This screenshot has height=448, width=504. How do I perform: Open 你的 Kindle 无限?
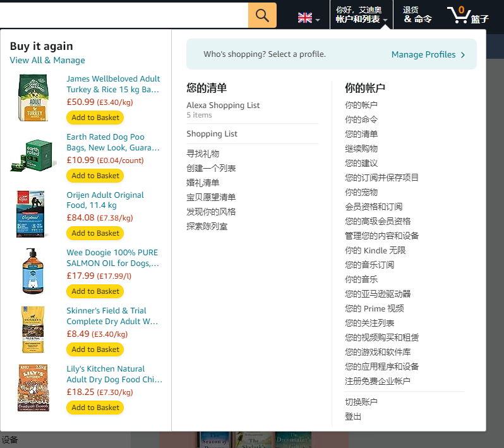375,250
